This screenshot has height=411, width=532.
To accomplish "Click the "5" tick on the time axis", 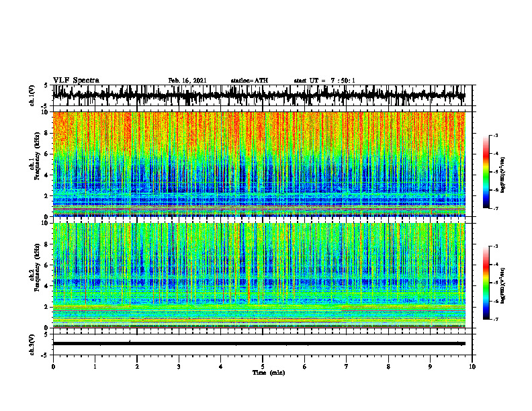I will 263,367.
